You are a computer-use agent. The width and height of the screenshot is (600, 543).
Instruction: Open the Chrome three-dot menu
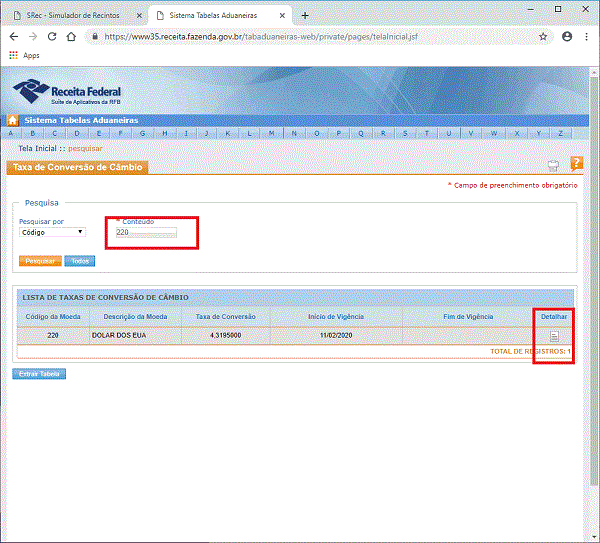(x=588, y=36)
